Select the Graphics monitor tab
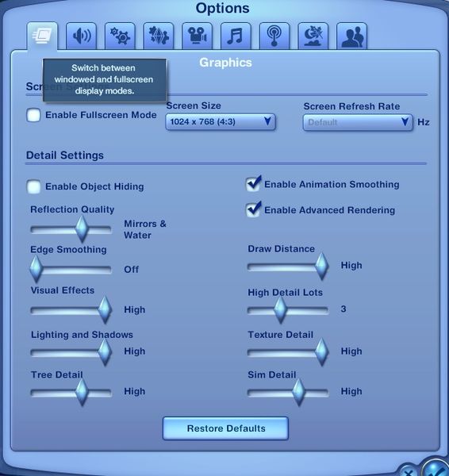 pos(42,36)
